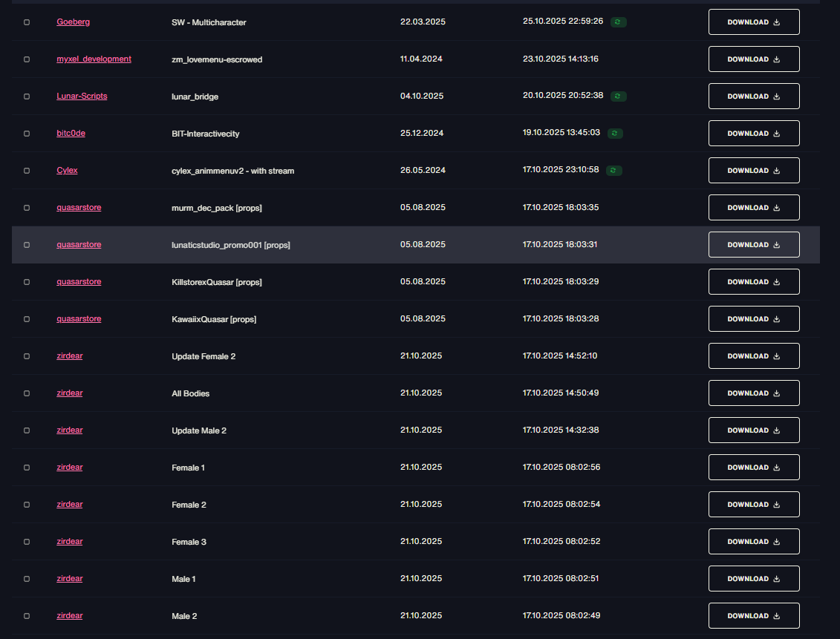Tick checkbox for murm_dec_pack [props]

(27, 208)
